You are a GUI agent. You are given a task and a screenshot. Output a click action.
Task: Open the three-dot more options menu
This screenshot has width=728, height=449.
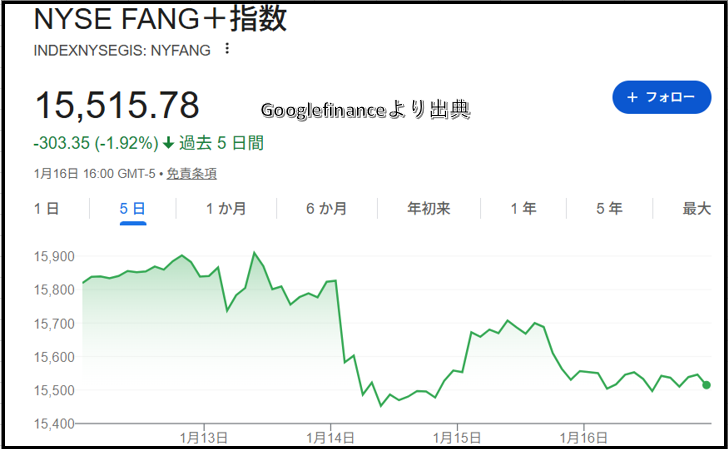click(227, 49)
